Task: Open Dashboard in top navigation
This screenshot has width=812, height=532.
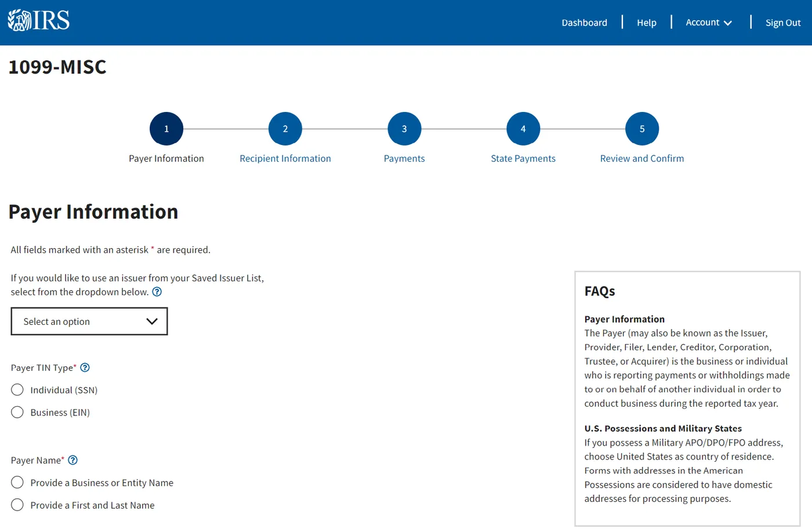Action: tap(584, 23)
